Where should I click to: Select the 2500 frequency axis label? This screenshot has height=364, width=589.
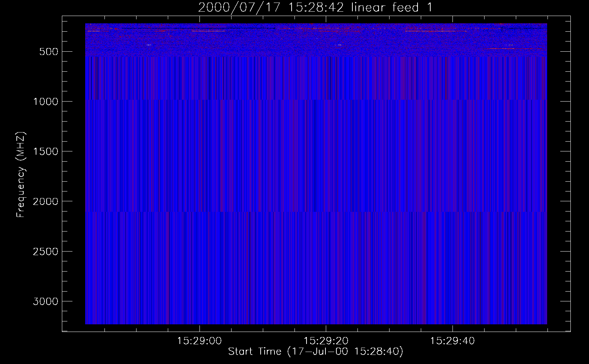46,252
